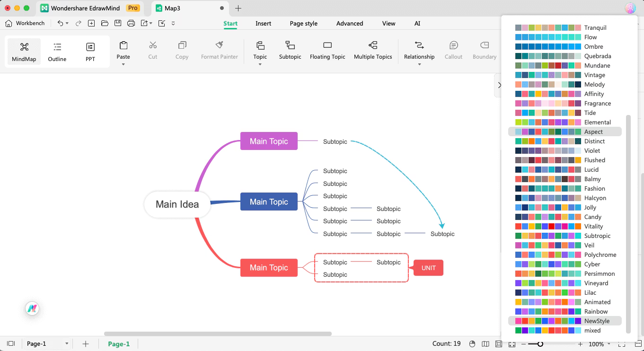Expand the Export dropdown arrow
This screenshot has height=351, width=644.
pyautogui.click(x=151, y=23)
